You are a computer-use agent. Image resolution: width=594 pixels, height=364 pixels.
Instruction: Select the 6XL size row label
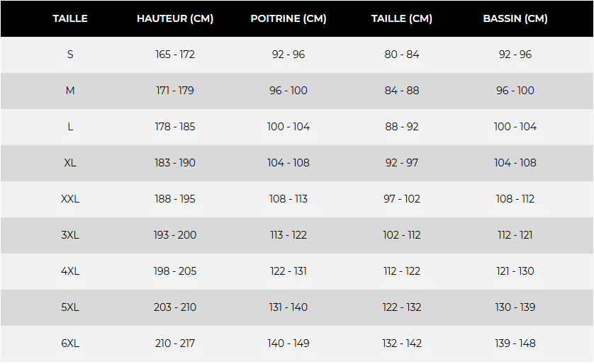[70, 343]
